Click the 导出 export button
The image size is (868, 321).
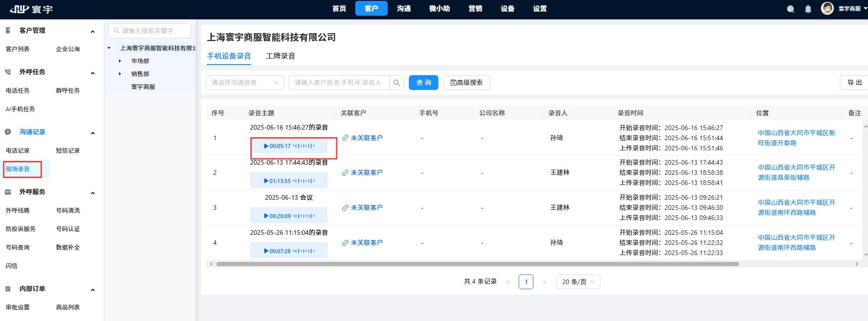coord(854,83)
